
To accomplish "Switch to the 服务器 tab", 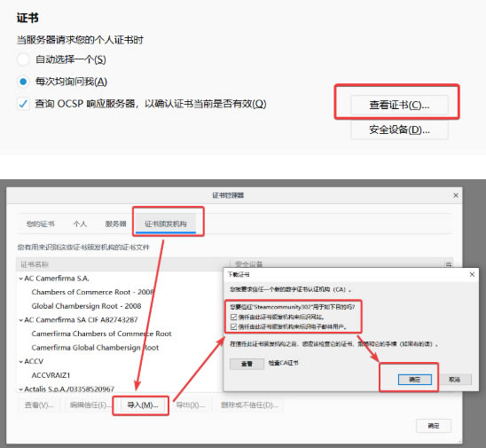I will (115, 224).
